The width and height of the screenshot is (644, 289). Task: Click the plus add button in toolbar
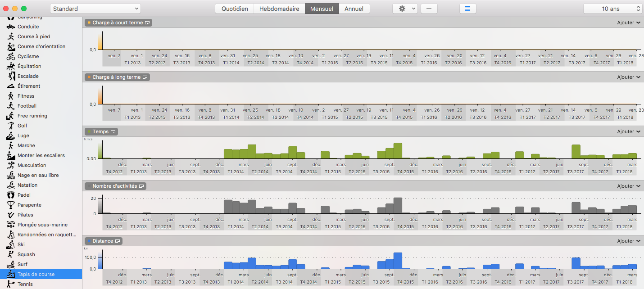(429, 9)
